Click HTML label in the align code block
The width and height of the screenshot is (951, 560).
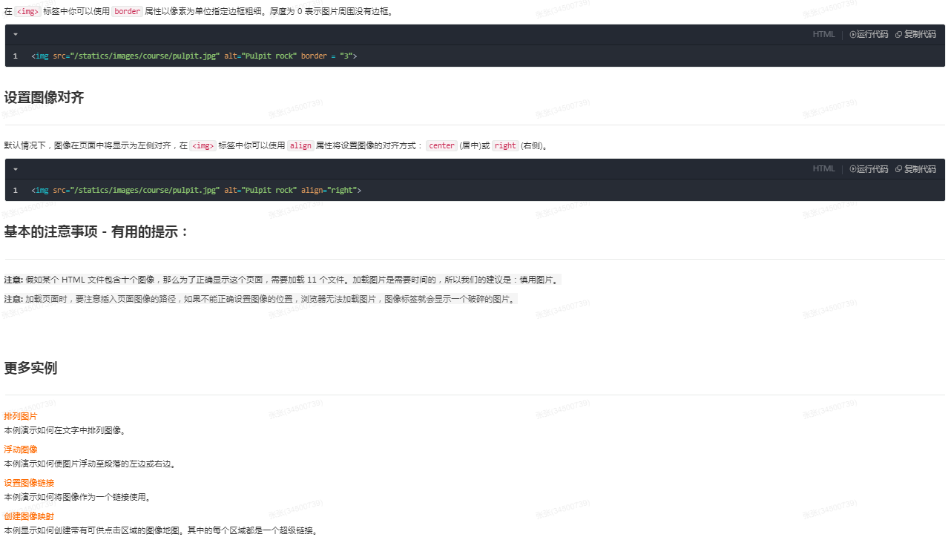click(x=823, y=168)
